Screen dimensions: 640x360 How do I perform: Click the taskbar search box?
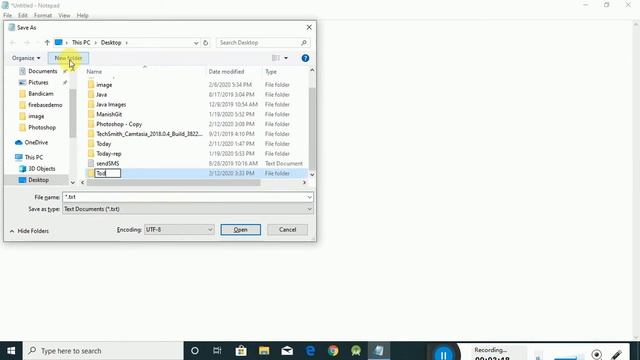click(103, 351)
